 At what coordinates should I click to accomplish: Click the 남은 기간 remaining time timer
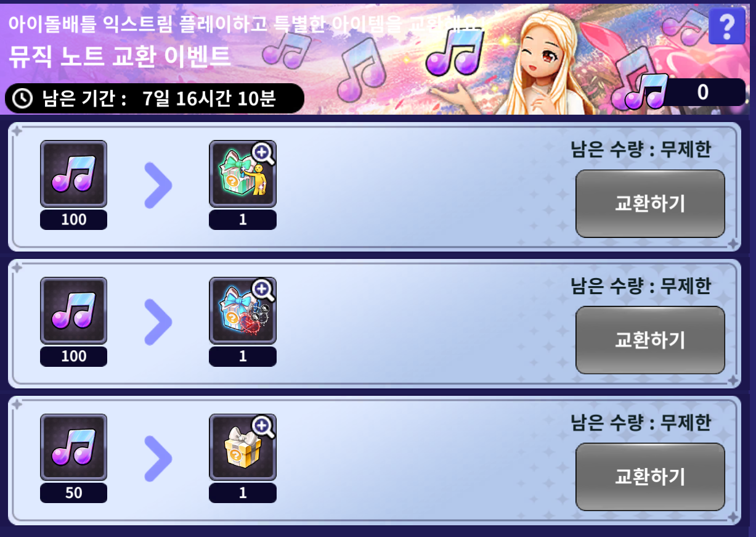pos(154,98)
